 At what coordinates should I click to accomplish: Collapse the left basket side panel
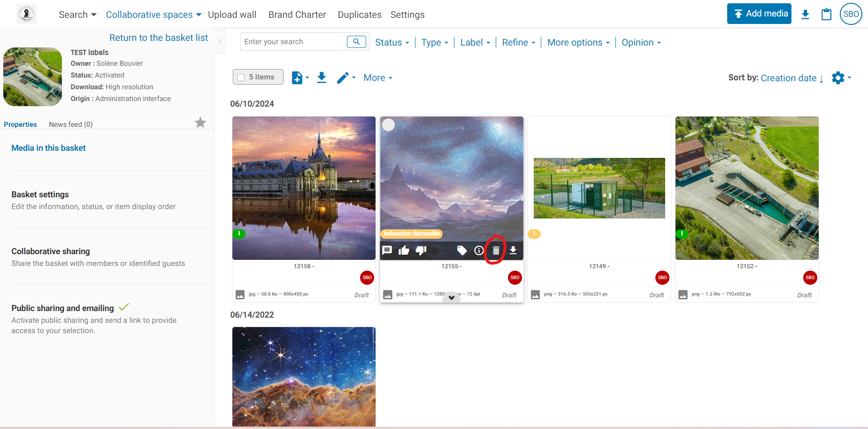pos(221,41)
